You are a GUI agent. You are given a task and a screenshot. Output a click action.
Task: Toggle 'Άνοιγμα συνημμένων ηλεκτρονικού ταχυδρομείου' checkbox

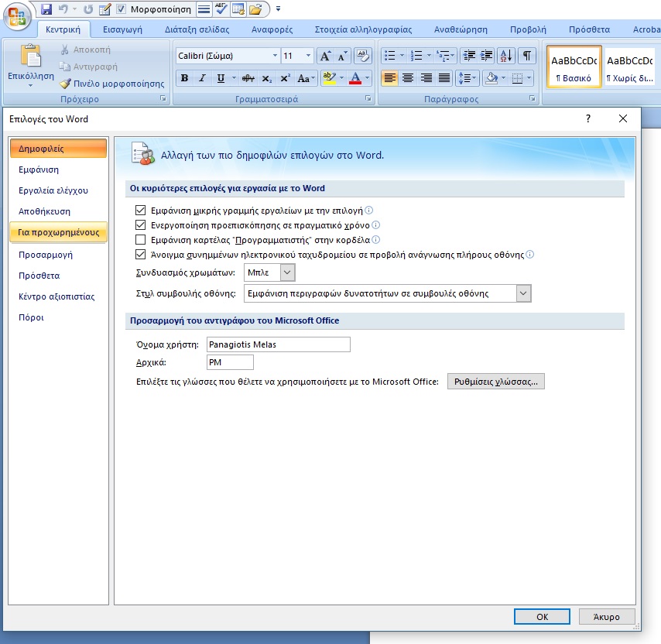(140, 255)
